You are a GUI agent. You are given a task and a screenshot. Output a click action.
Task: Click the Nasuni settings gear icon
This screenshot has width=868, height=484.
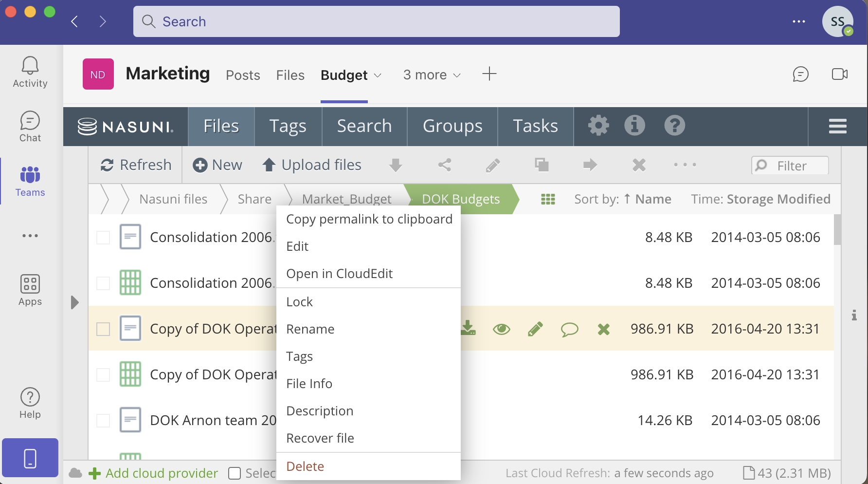(x=598, y=126)
